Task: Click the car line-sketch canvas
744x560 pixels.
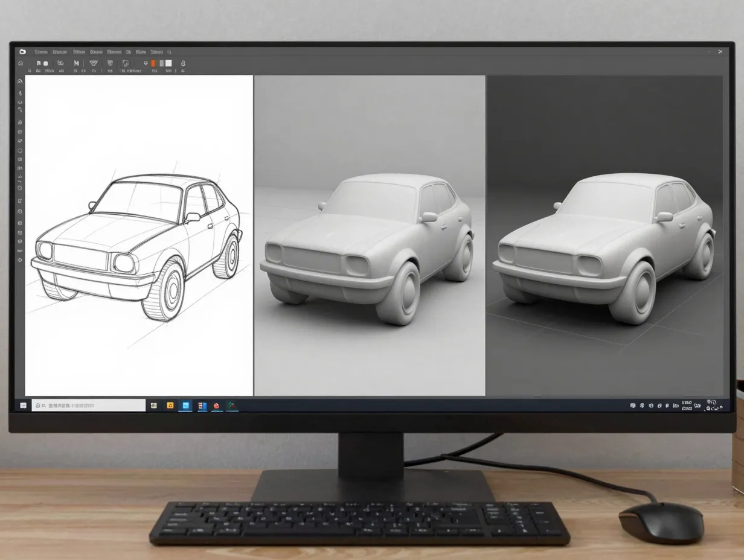Action: click(139, 235)
